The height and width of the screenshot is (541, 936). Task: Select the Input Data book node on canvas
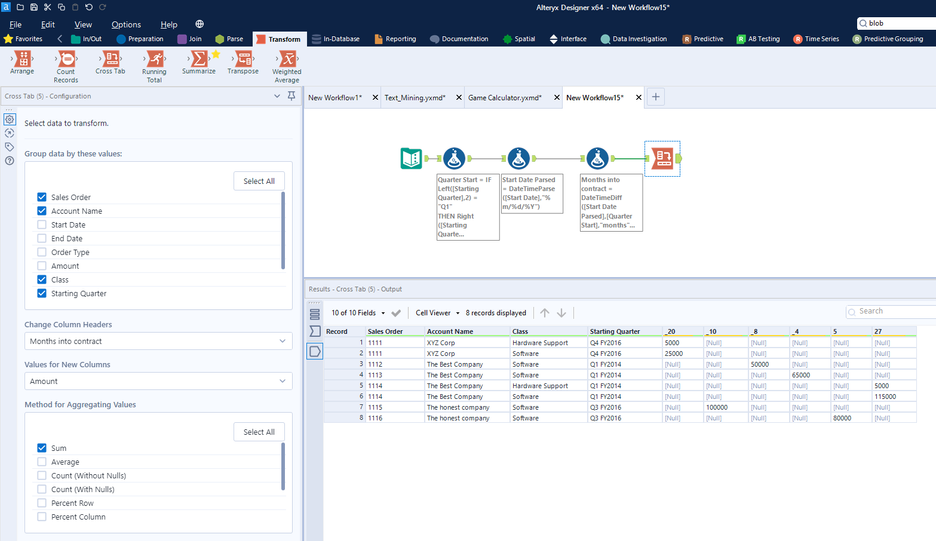(x=411, y=158)
